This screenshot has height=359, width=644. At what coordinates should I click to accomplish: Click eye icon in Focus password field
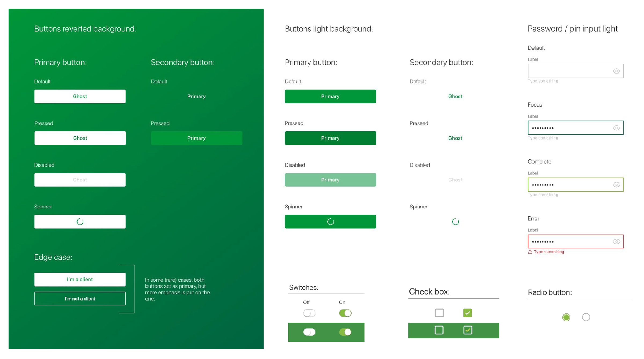point(616,128)
